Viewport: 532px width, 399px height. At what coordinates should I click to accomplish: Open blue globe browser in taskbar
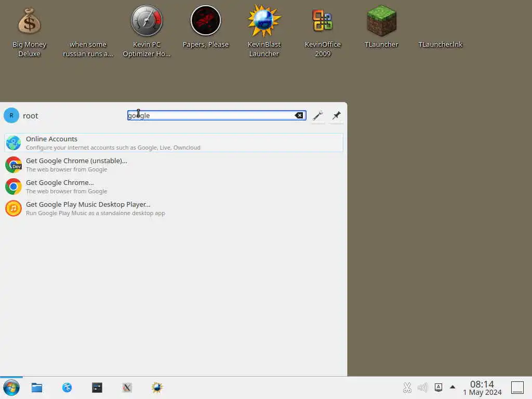67,388
